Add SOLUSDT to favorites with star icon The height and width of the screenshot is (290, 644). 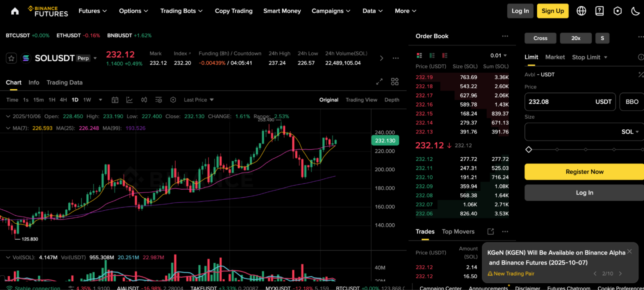(11, 58)
